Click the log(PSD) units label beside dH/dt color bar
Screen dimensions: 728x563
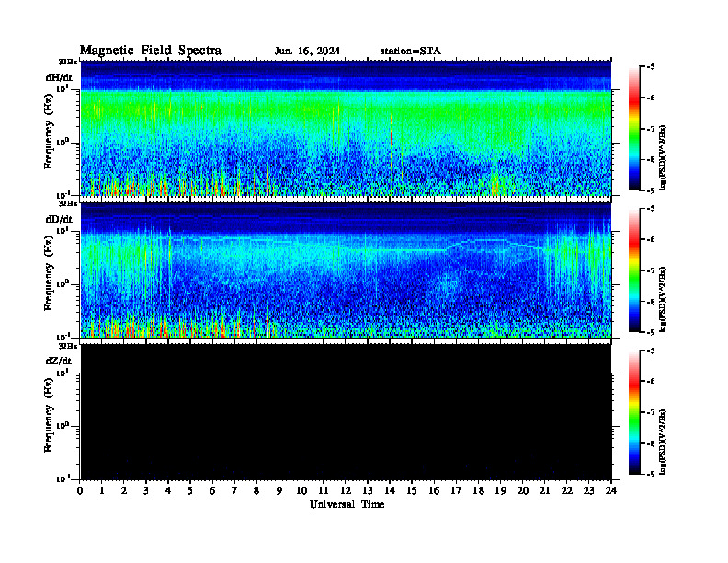click(x=663, y=158)
